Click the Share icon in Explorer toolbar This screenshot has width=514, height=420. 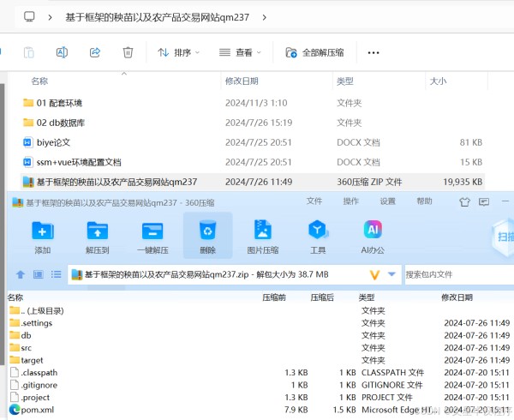(95, 52)
